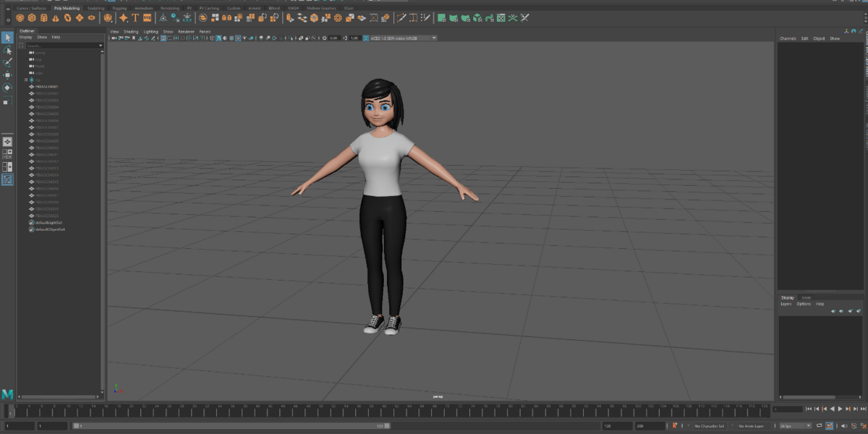Image resolution: width=868 pixels, height=434 pixels.
Task: Create a super shape star primitive
Action: click(124, 17)
